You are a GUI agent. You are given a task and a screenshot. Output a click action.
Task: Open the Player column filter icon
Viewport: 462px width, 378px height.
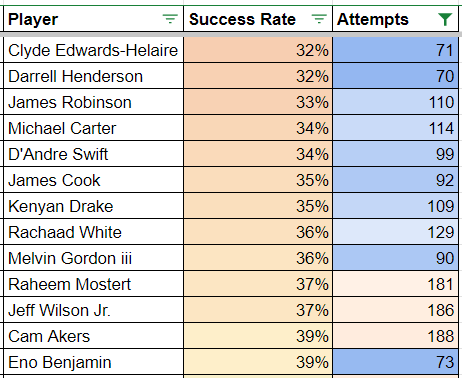tap(170, 19)
